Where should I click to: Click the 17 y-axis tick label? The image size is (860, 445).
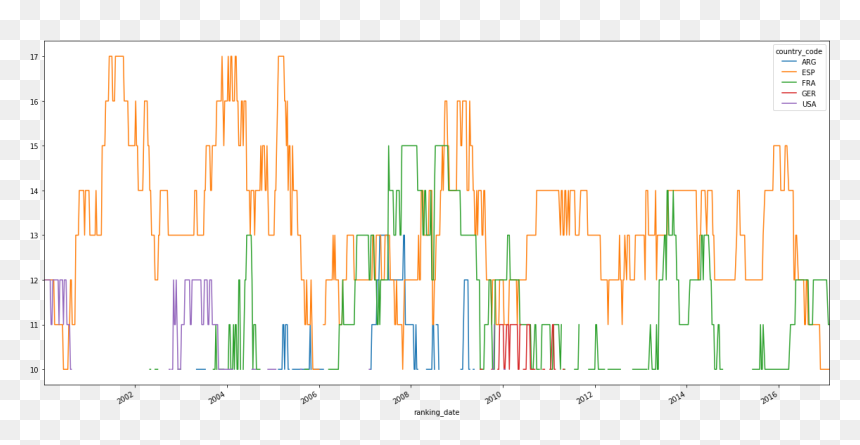point(34,57)
